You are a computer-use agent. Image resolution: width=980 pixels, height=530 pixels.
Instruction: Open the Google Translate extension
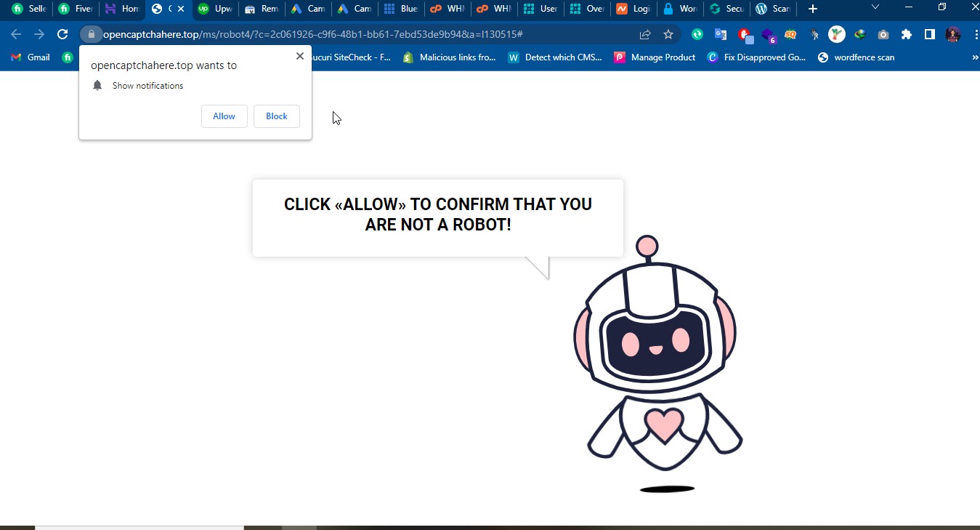pyautogui.click(x=721, y=34)
